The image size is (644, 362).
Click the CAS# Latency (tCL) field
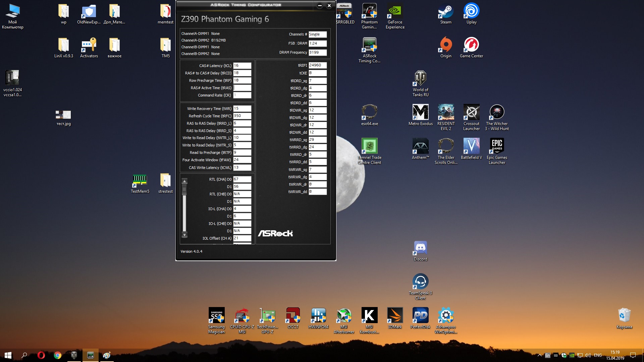click(242, 66)
